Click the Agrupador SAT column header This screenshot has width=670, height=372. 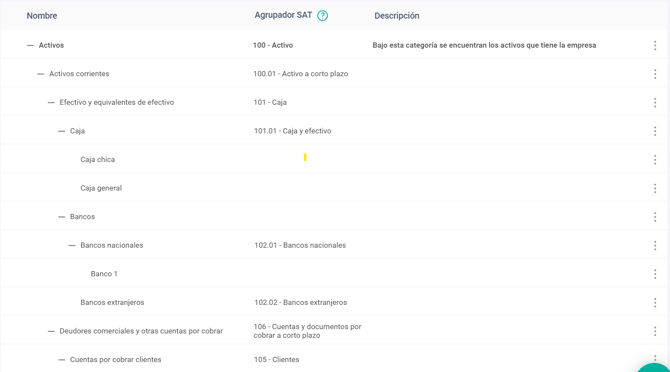point(283,15)
